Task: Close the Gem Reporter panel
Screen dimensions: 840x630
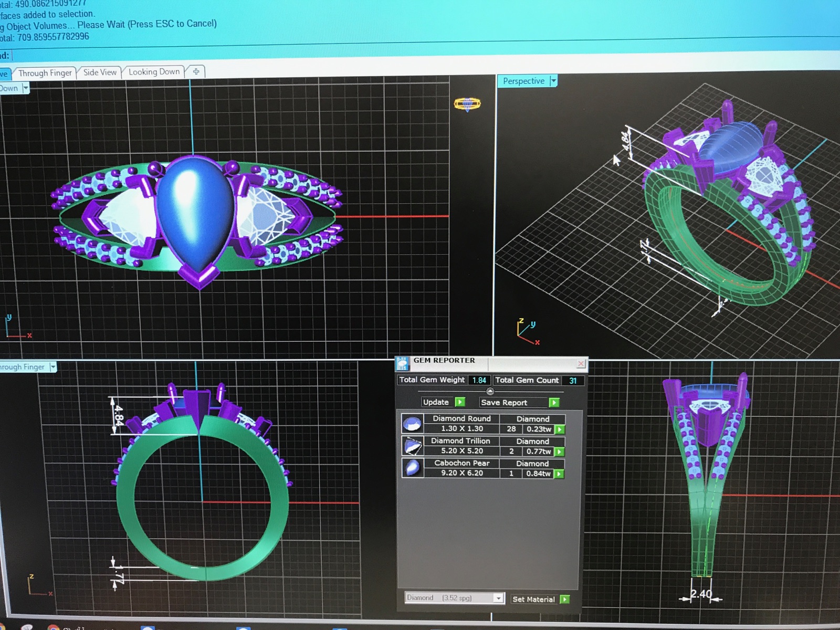Action: (581, 363)
